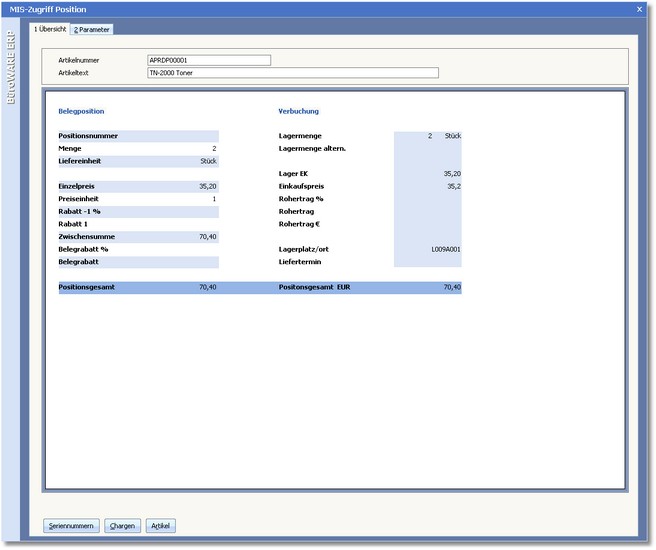This screenshot has width=656, height=550.
Task: Click the Verbuchung section heading
Action: [298, 111]
